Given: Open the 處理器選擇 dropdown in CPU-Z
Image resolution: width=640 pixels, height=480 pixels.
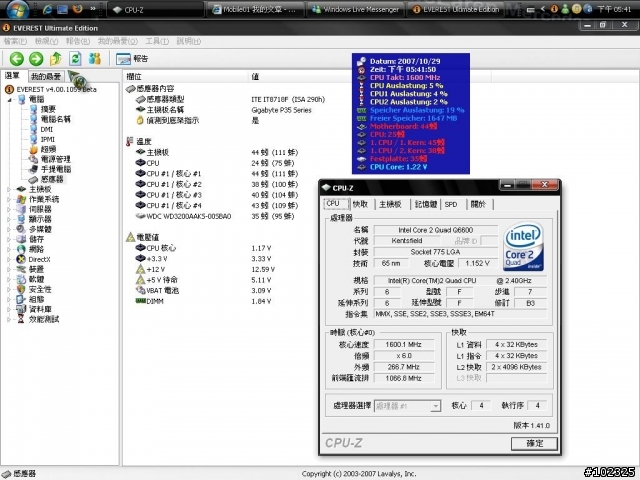Looking at the screenshot, I should (x=407, y=406).
